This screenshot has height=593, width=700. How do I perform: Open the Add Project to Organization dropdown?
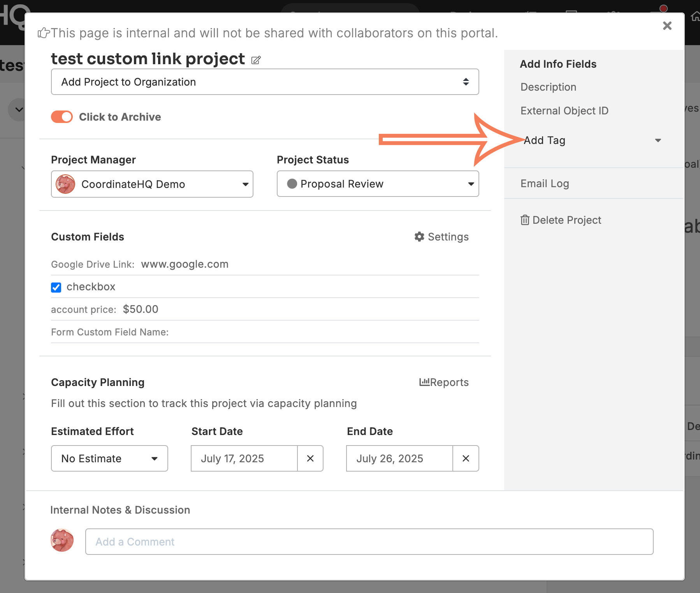point(265,82)
